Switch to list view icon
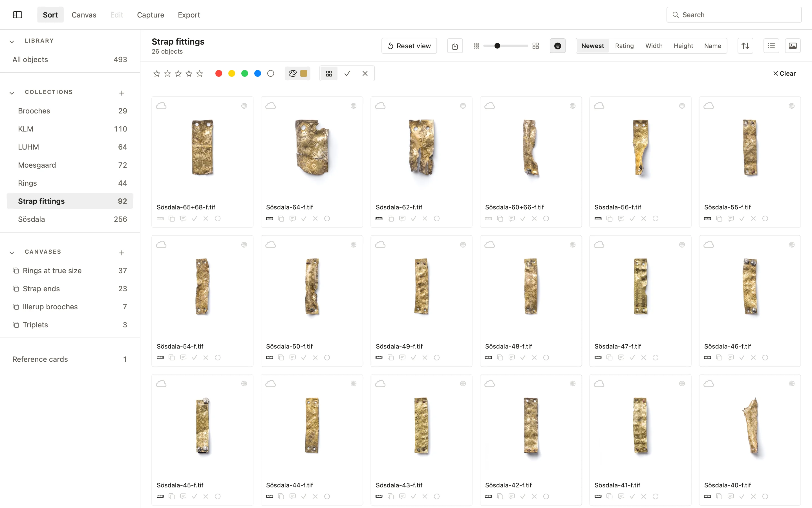This screenshot has height=508, width=812. tap(771, 46)
